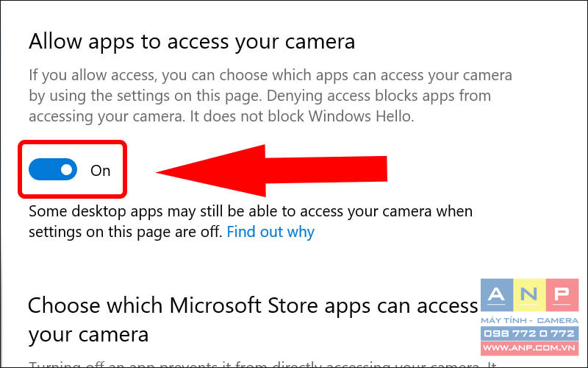Click the phone number 098 772 0 772
This screenshot has width=588, height=368.
(529, 333)
